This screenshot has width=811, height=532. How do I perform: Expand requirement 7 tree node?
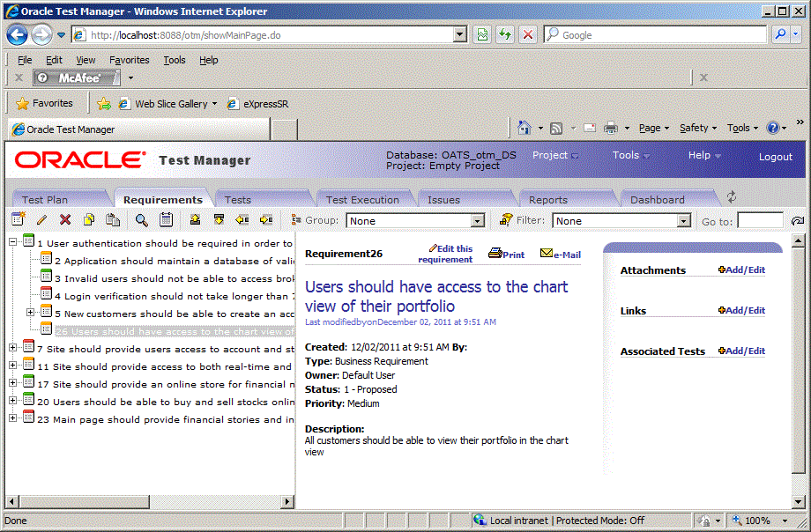coord(13,347)
